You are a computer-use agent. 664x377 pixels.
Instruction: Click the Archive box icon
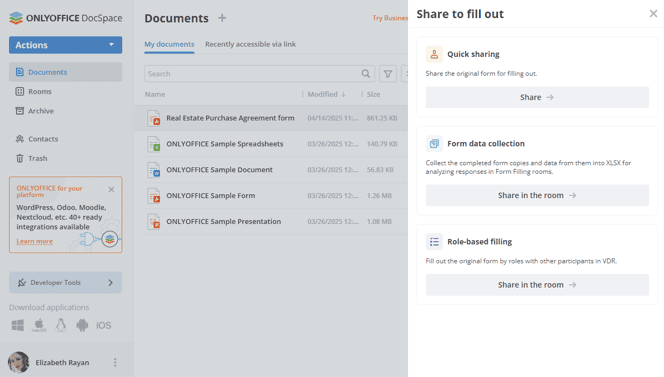19,111
